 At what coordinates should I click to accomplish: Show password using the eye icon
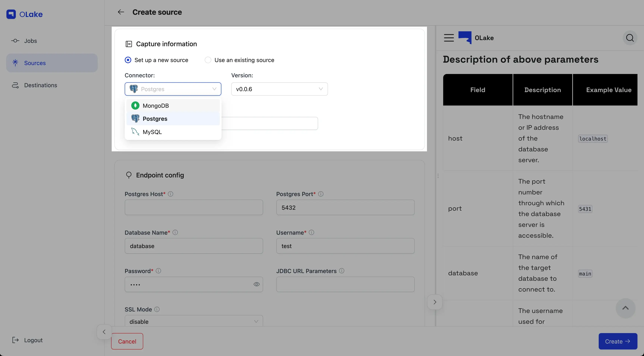[x=257, y=284]
